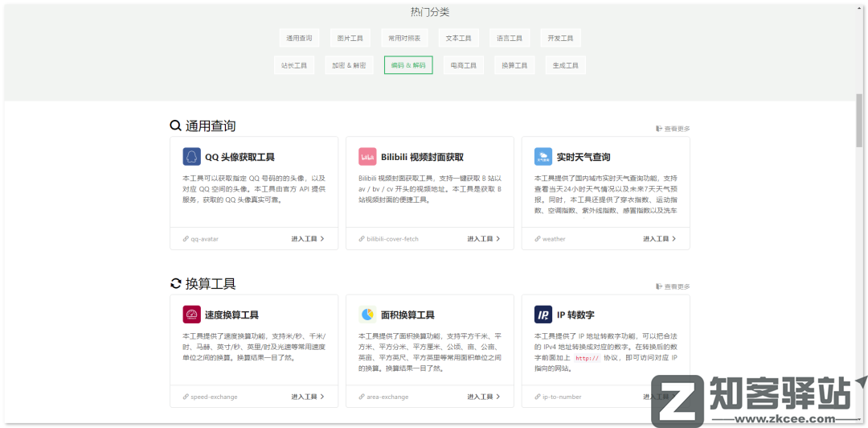Click 进入工具 on the speed exchange card
The width and height of the screenshot is (868, 428).
pyautogui.click(x=308, y=397)
